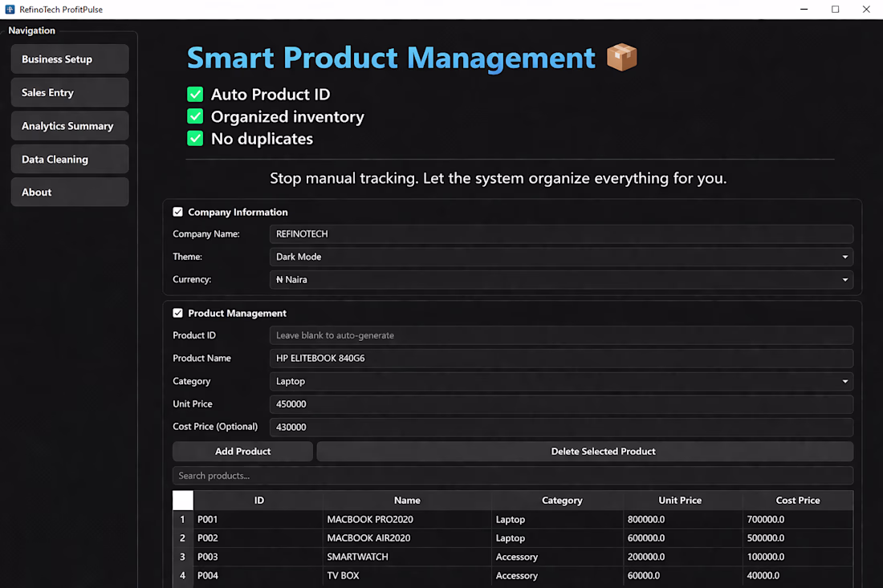Select row header 1 in products table

click(182, 519)
